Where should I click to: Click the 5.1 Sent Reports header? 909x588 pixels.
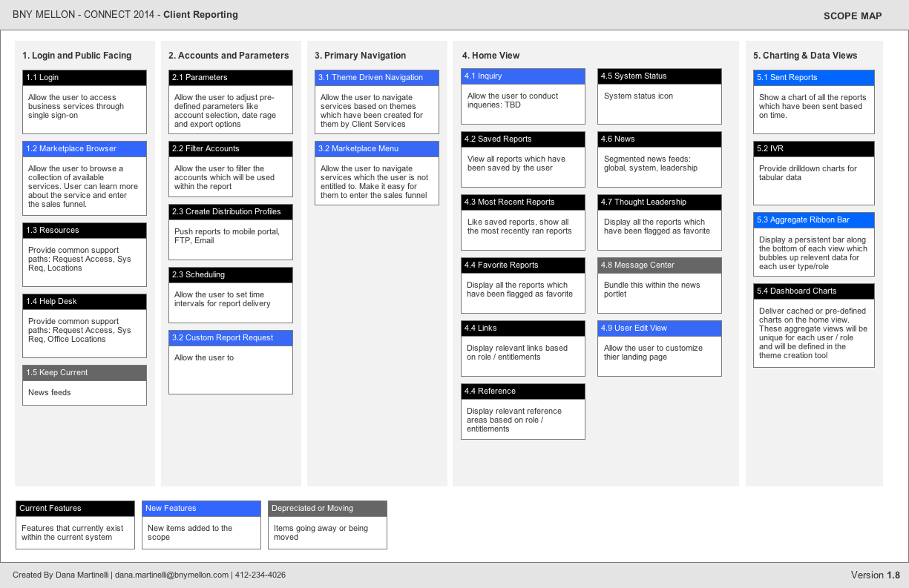pyautogui.click(x=814, y=78)
